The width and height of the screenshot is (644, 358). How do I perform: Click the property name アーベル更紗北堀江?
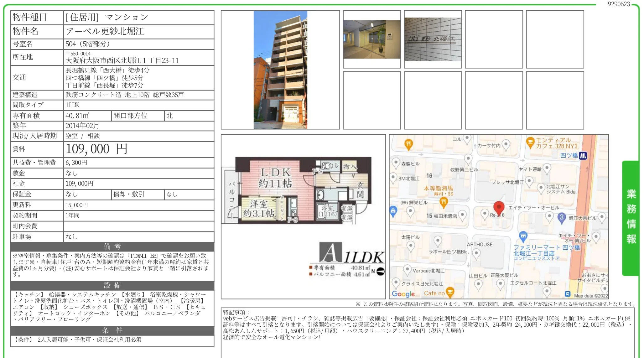pos(105,31)
